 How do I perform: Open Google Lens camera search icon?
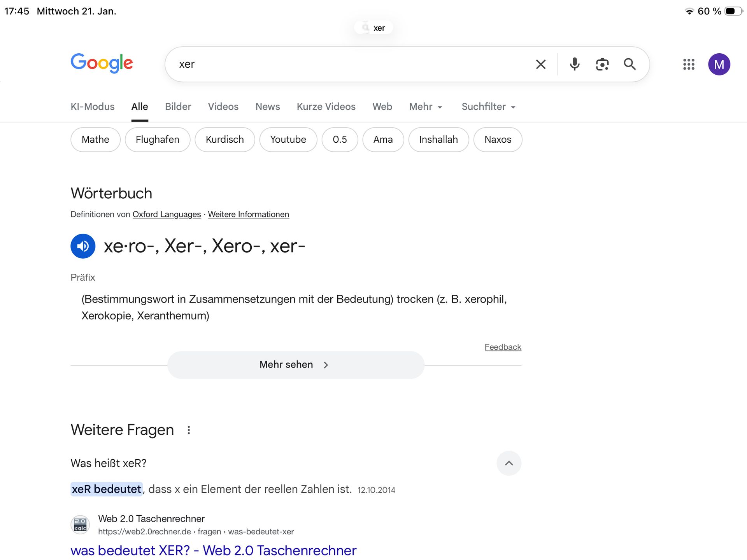coord(602,64)
